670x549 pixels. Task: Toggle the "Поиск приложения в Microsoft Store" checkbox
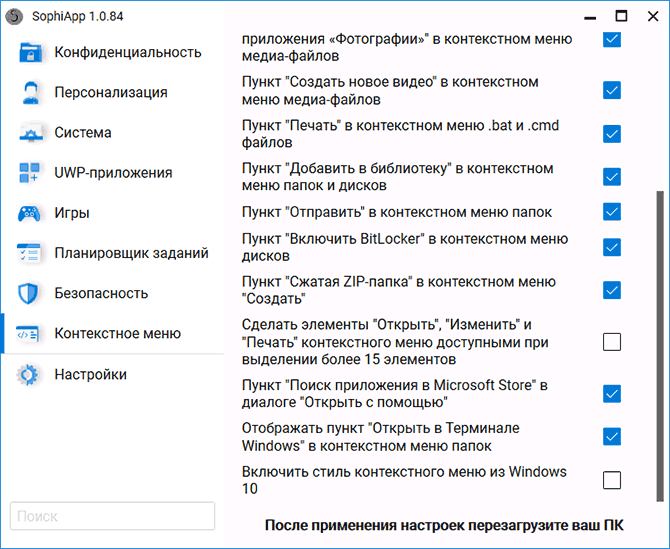612,394
